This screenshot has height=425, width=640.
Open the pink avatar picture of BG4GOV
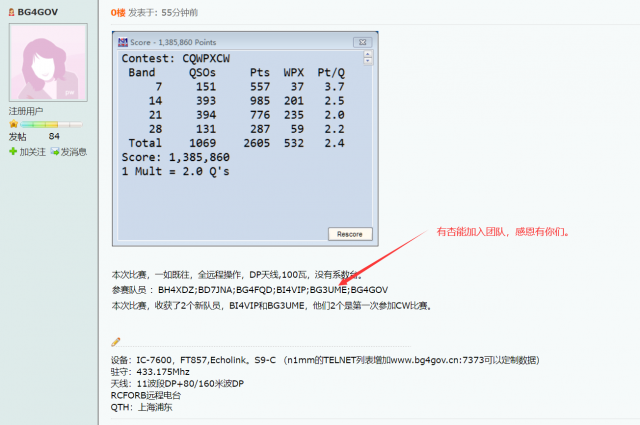pos(48,62)
